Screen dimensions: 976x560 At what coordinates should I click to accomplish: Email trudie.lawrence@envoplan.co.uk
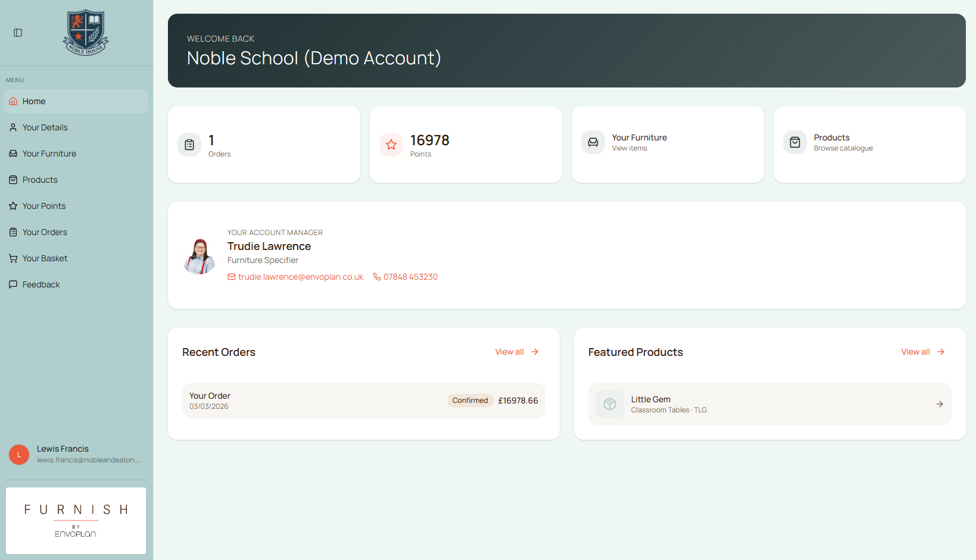(295, 277)
